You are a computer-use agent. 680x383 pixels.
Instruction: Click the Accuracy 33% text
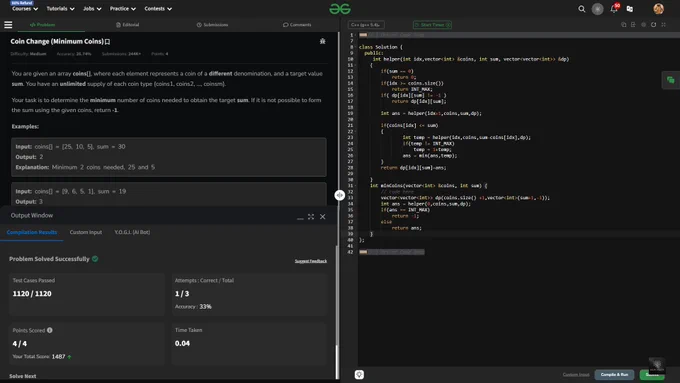pyautogui.click(x=193, y=307)
